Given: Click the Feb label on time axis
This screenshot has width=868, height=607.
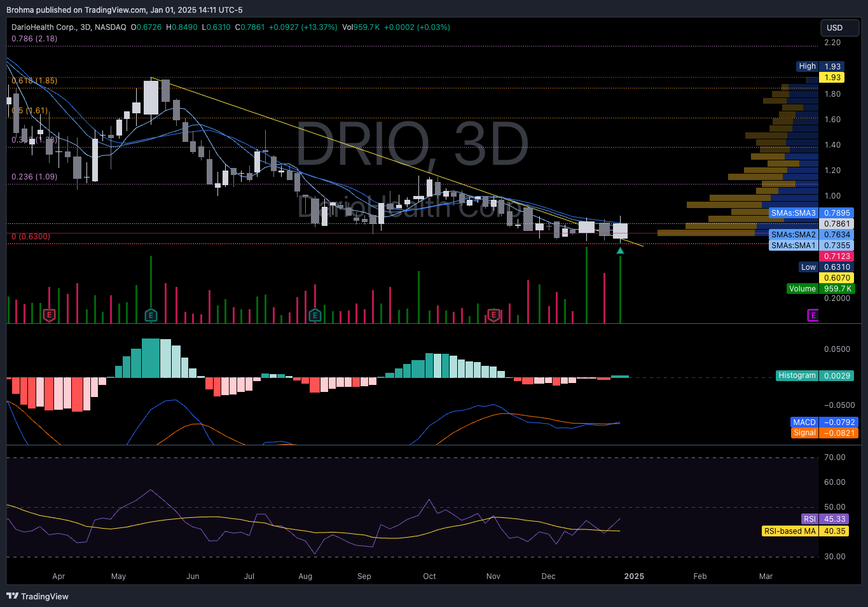Looking at the screenshot, I should [700, 576].
